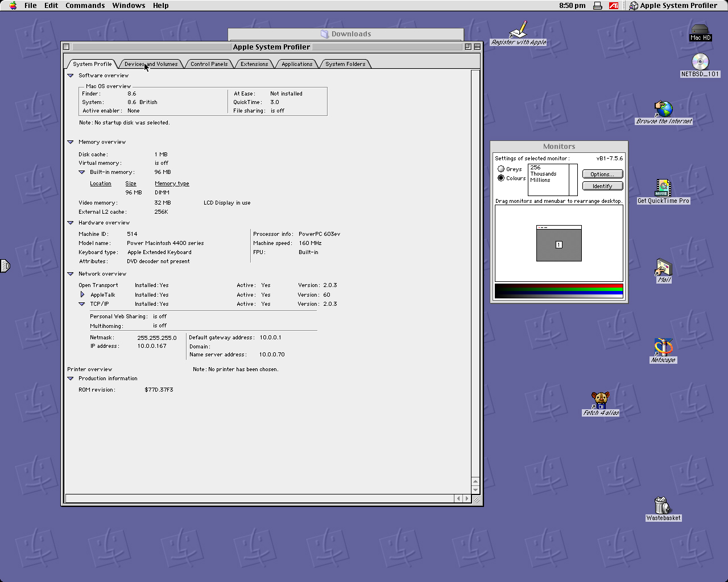Click the Downloads window folder icon
Viewport: 728px width, 582px height.
point(324,34)
